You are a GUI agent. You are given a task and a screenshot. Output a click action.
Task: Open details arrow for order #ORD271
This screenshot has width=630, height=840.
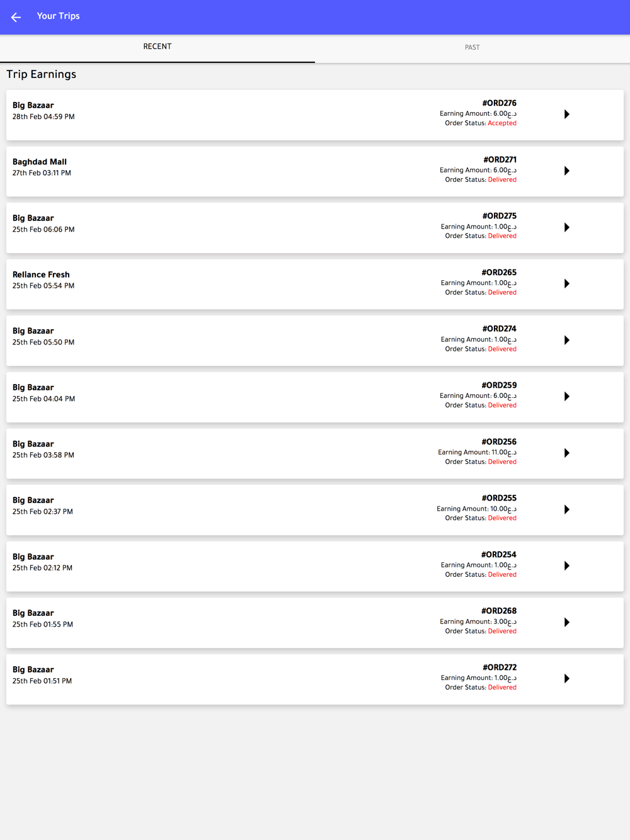click(x=567, y=171)
